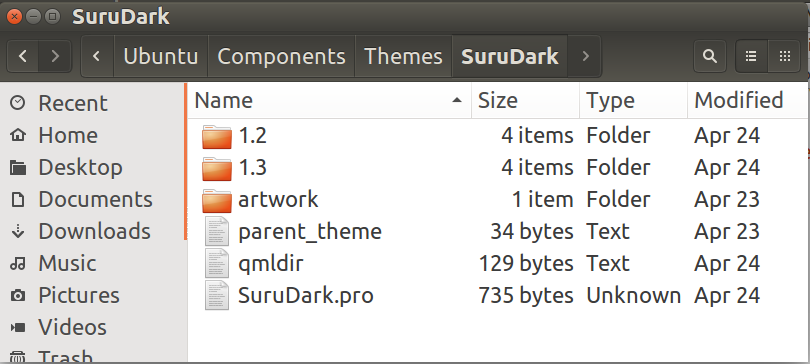Viewport: 810px width, 364px height.
Task: Select the artwork folder name
Action: pyautogui.click(x=278, y=200)
